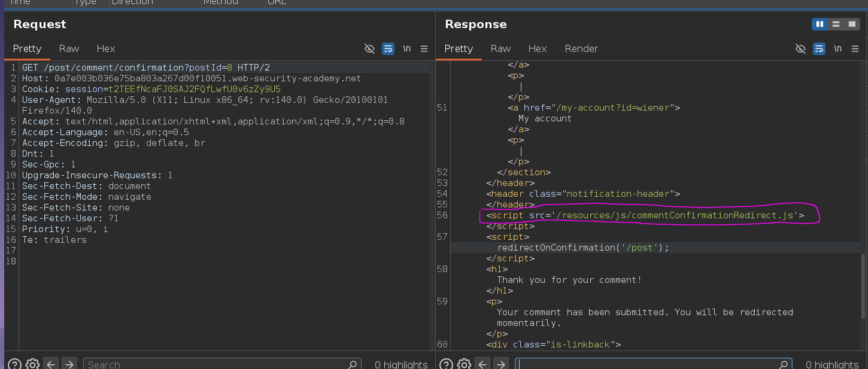
Task: Click the Accept-Encoding header line
Action: pyautogui.click(x=114, y=143)
